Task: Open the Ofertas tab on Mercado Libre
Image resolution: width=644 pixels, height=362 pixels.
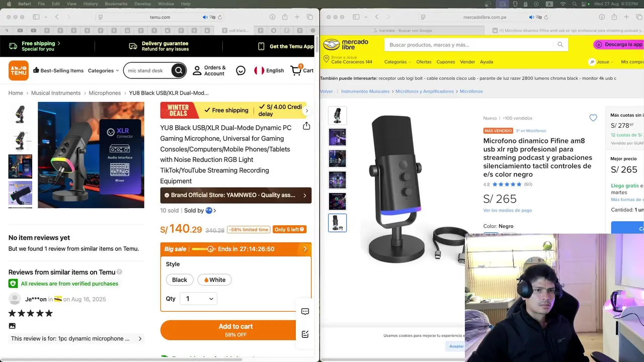Action: (x=424, y=62)
